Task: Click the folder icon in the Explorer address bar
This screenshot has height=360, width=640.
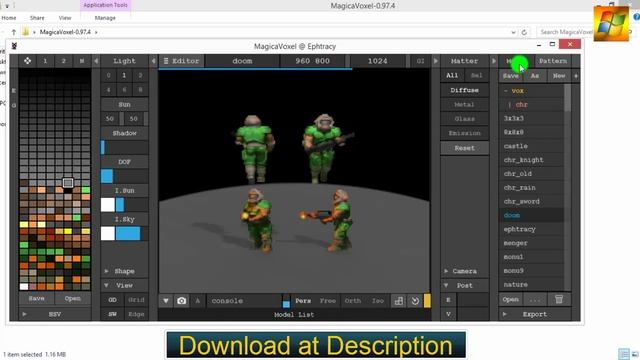Action: [26, 32]
